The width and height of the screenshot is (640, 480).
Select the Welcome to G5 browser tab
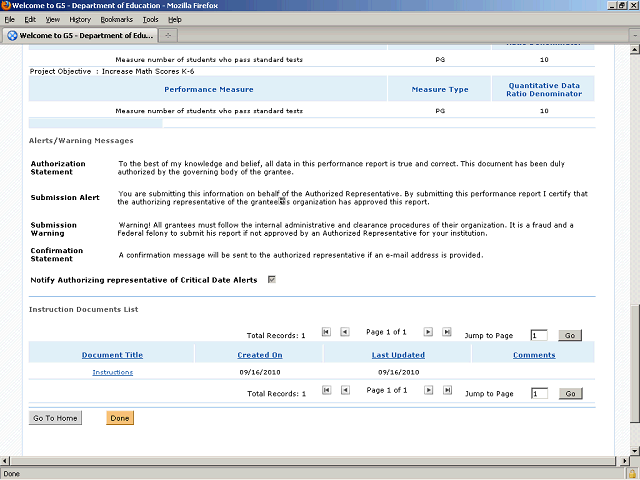[x=80, y=36]
